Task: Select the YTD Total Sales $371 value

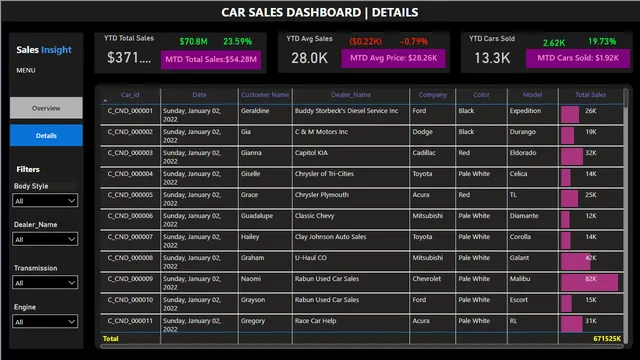Action: [x=129, y=58]
